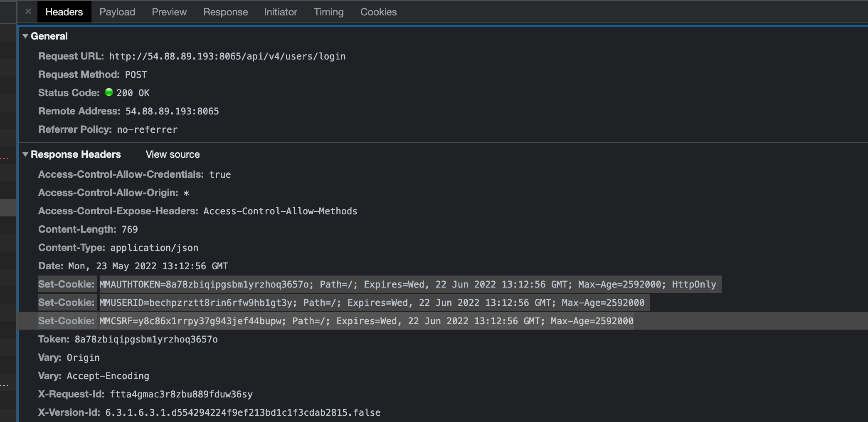The width and height of the screenshot is (868, 422).
Task: Switch to the Preview tab
Action: [x=169, y=12]
